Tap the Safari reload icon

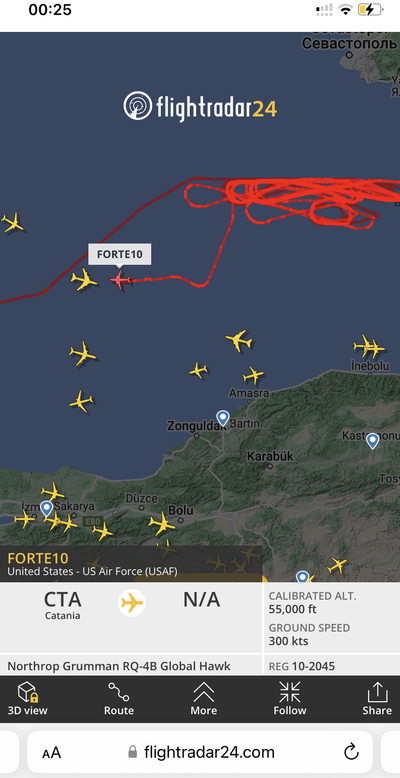click(x=351, y=752)
